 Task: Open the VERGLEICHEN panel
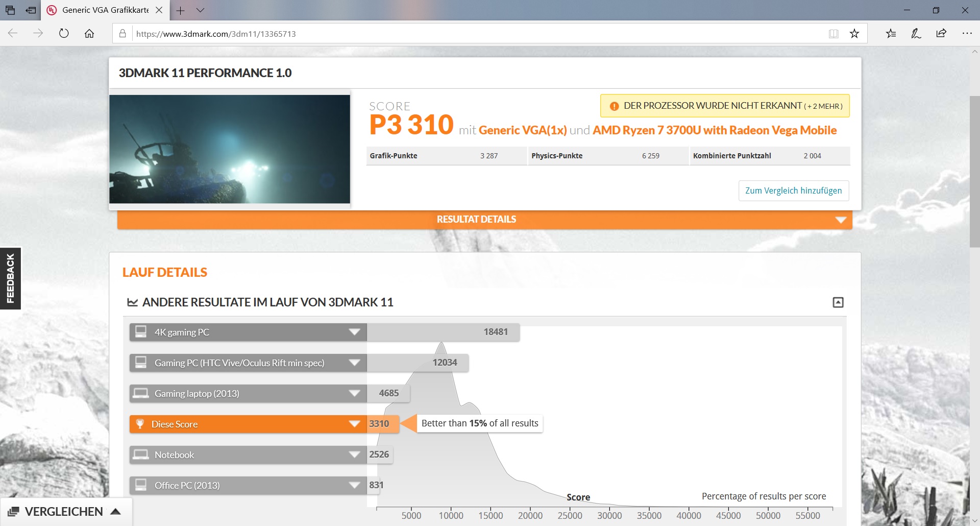pyautogui.click(x=65, y=512)
